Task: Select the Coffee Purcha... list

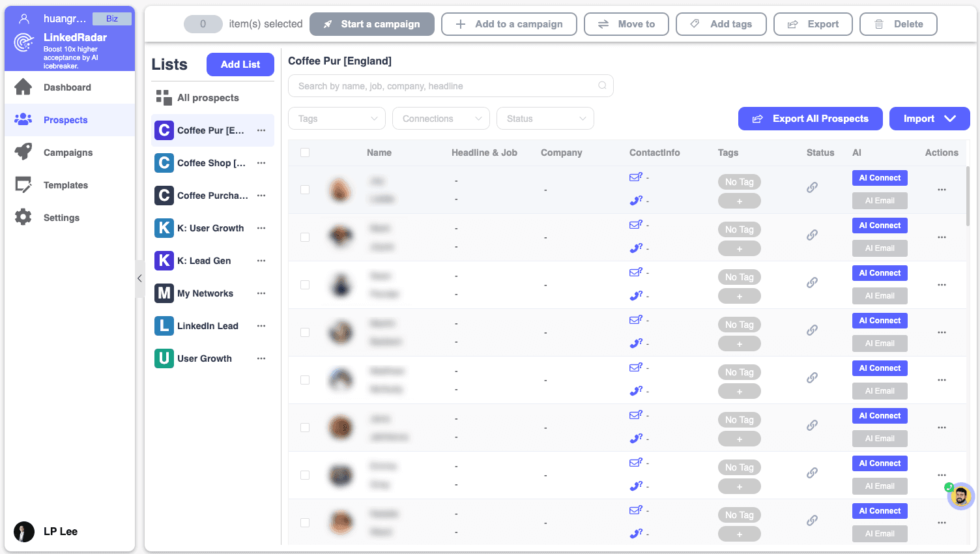Action: coord(212,196)
